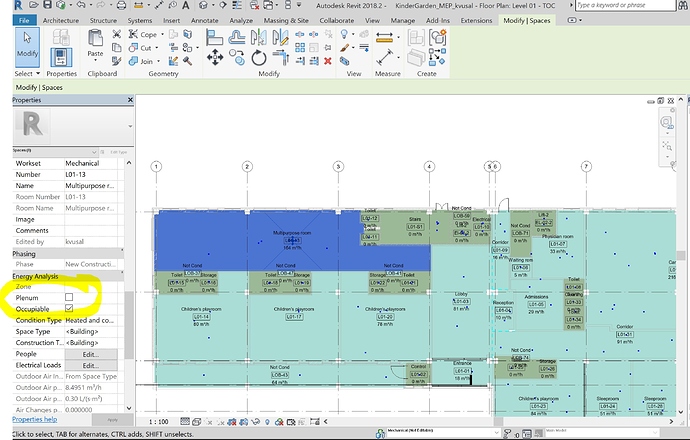Viewport: 690px width, 440px height.
Task: Expand the Cut geometry dropdown arrow
Action: [x=157, y=48]
